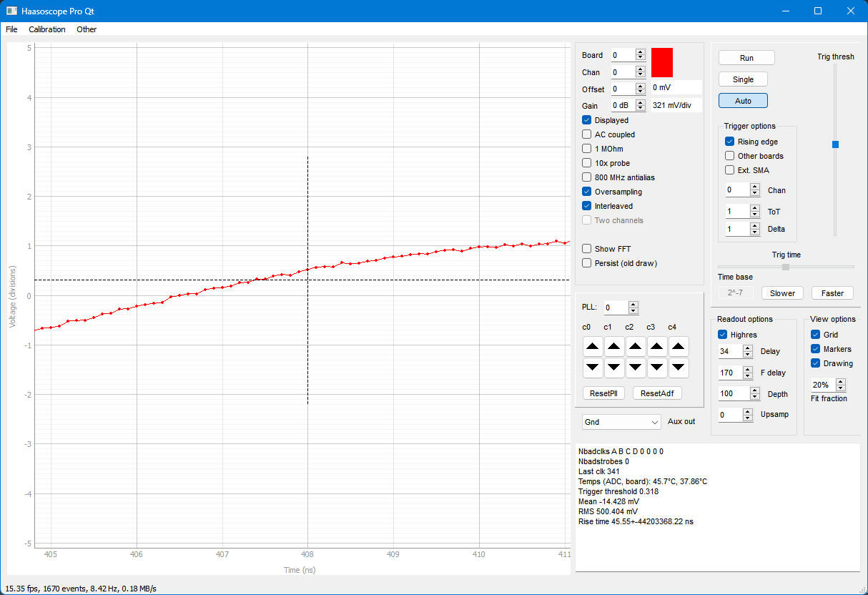The image size is (868, 595).
Task: Click the channel color swatch
Action: pyautogui.click(x=661, y=63)
